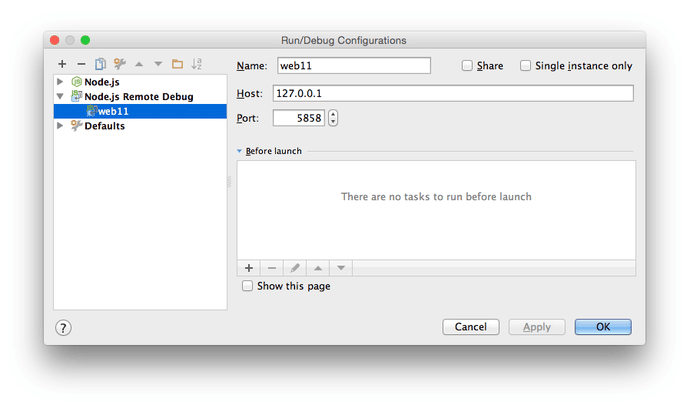Move configuration up in the tree toolbar
700x402 pixels.
click(x=139, y=64)
